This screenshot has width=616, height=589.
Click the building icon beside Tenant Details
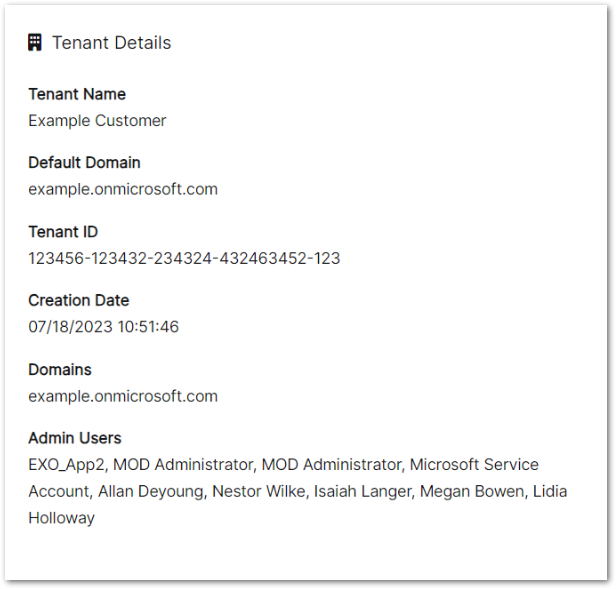pyautogui.click(x=35, y=43)
